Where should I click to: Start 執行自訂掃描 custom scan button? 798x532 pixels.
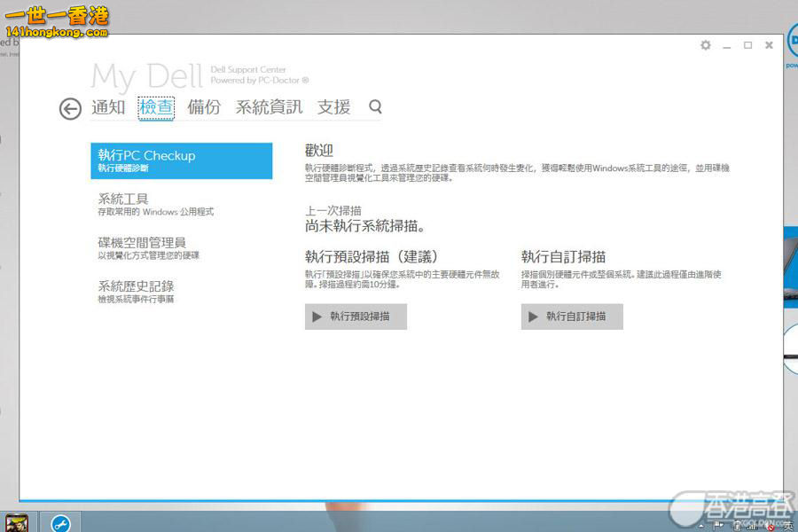[572, 317]
